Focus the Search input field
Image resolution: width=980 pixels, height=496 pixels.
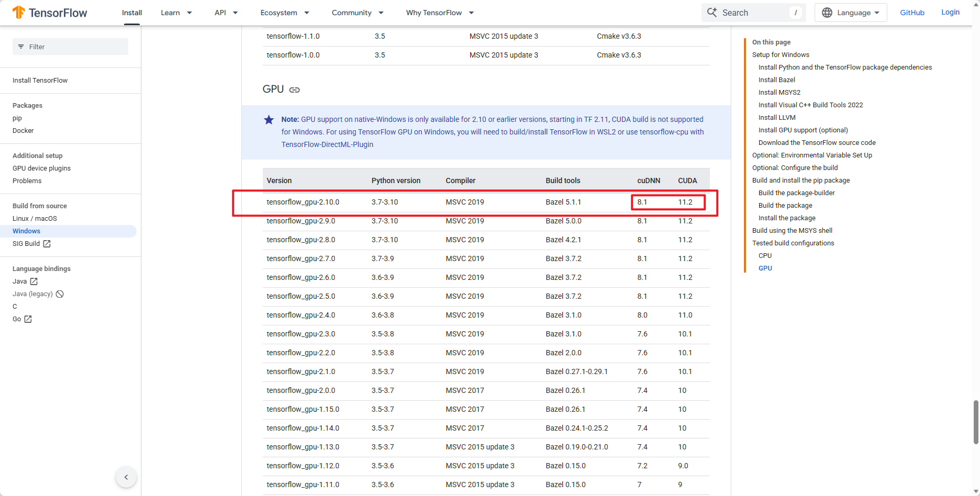tap(754, 13)
